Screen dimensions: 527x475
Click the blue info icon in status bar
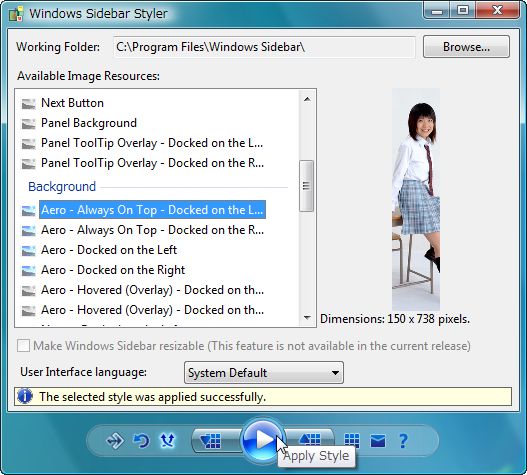25,396
